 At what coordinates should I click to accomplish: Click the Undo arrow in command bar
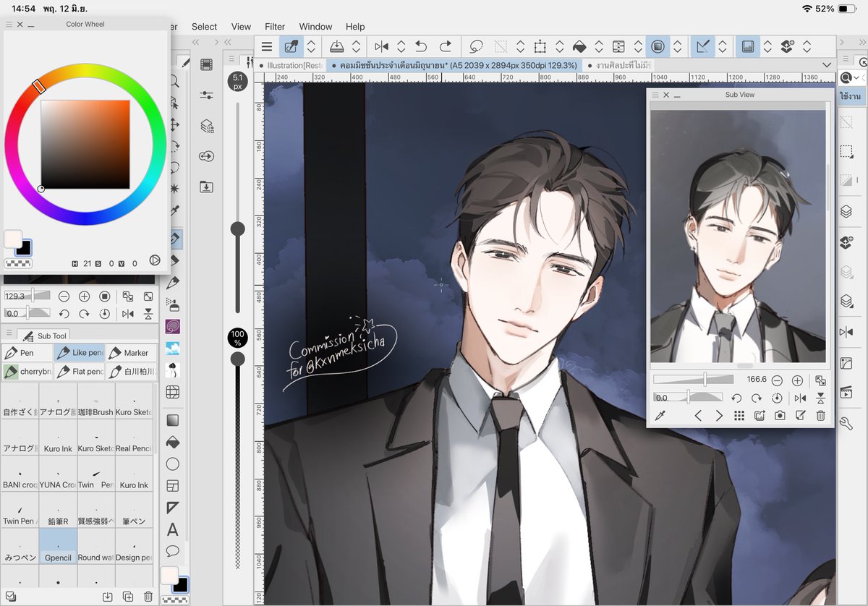point(421,46)
